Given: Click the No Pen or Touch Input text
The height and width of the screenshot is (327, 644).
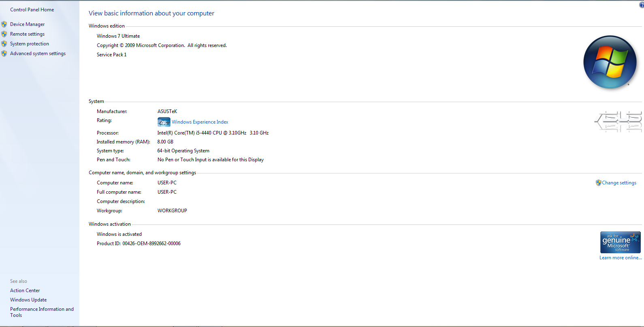Looking at the screenshot, I should tap(211, 160).
